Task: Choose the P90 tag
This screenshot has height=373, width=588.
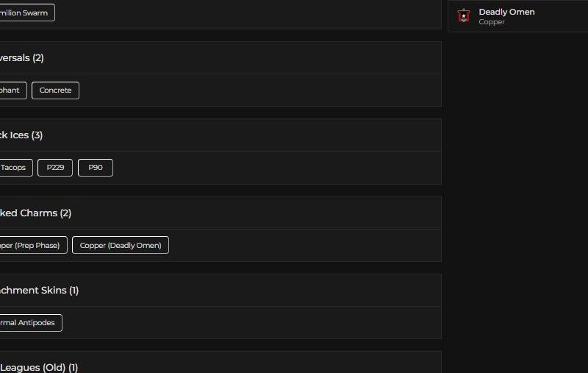Action: (96, 168)
